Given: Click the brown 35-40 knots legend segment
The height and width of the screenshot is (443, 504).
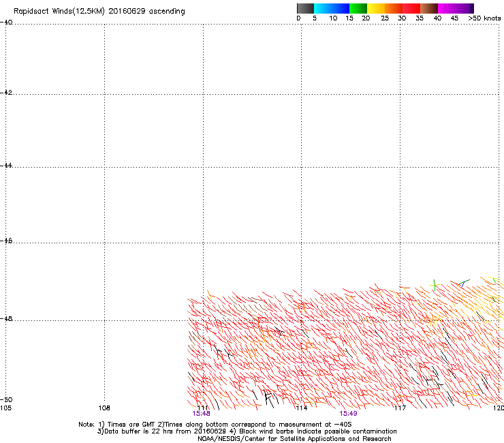Looking at the screenshot, I should point(429,8).
